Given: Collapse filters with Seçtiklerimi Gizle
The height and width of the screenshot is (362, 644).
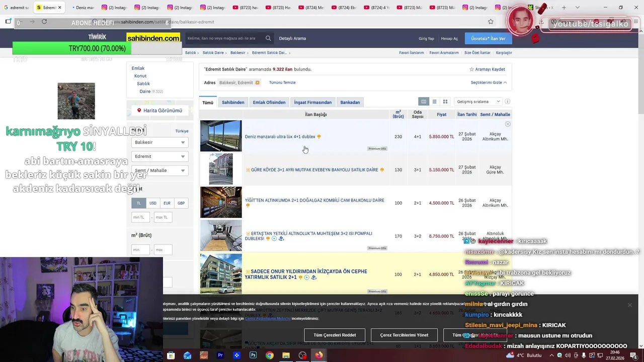Looking at the screenshot, I should (x=489, y=82).
